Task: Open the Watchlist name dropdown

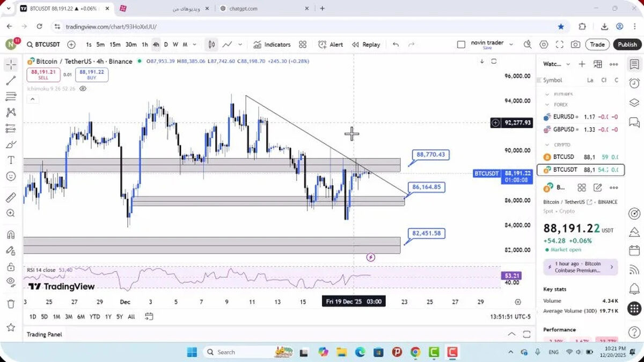Action: [x=557, y=64]
